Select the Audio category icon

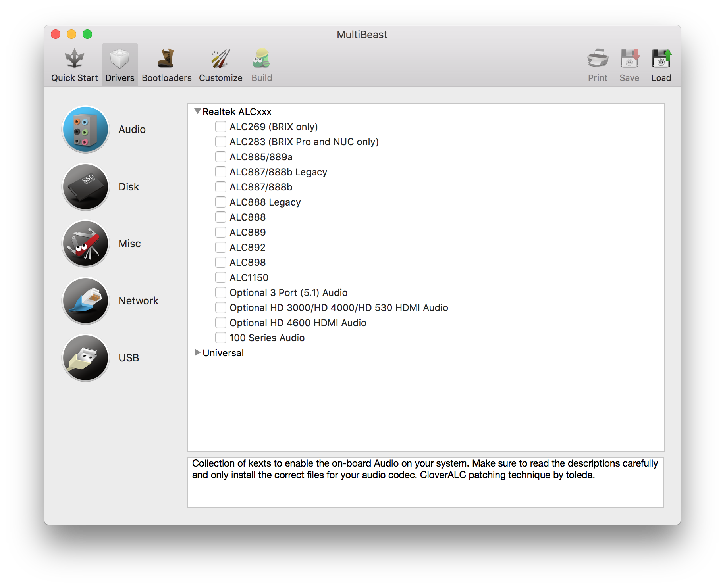[85, 129]
